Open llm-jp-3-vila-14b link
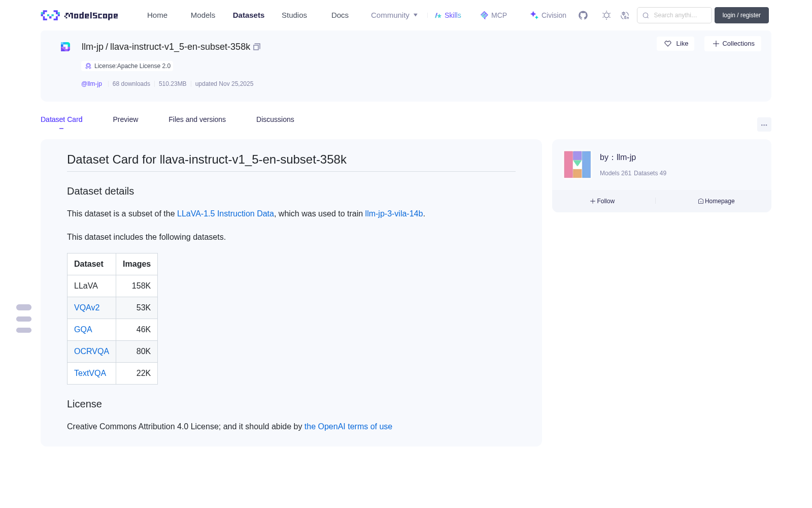 coord(394,214)
